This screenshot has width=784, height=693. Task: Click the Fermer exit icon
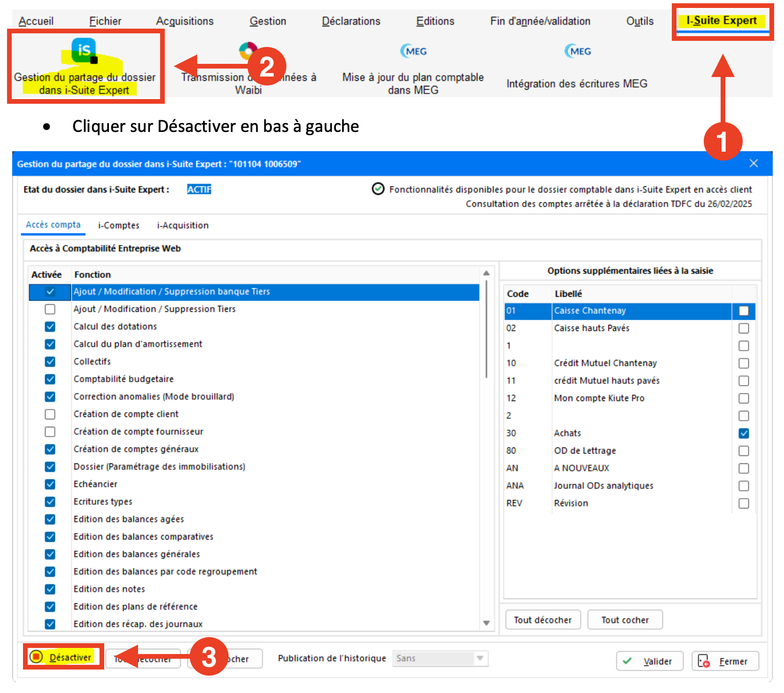tap(704, 661)
